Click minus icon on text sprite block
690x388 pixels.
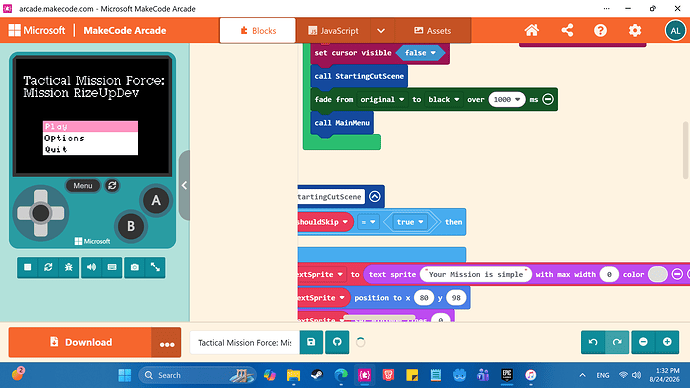pyautogui.click(x=677, y=274)
